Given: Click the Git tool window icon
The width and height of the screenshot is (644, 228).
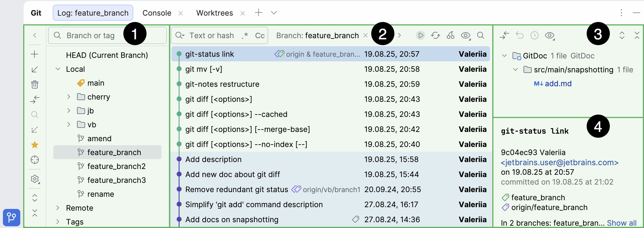Looking at the screenshot, I should (x=12, y=217).
